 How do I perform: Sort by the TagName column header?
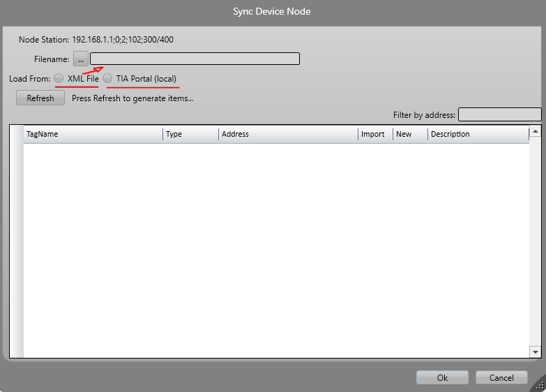pyautogui.click(x=93, y=134)
